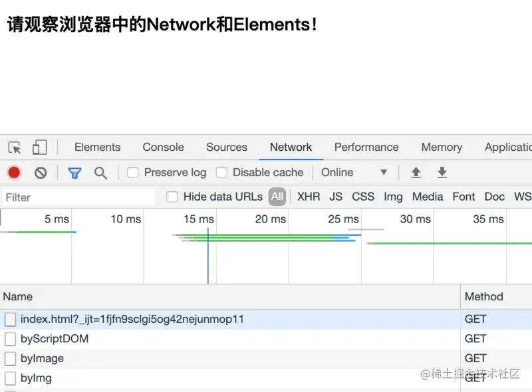Screen dimensions: 532x392
Task: Check the Hide data URLs box
Action: (172, 197)
